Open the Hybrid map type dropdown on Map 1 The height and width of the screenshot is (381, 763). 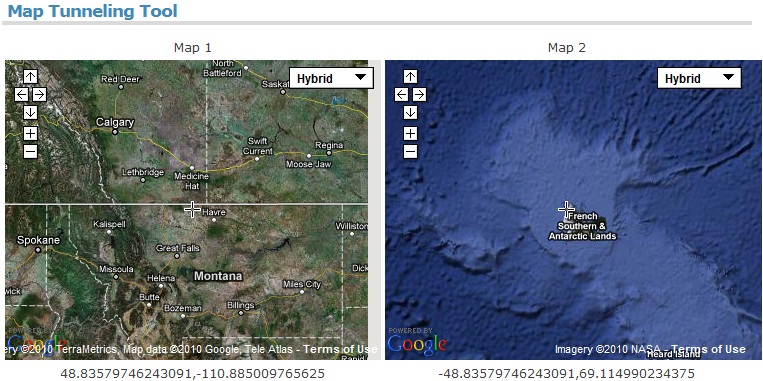331,78
